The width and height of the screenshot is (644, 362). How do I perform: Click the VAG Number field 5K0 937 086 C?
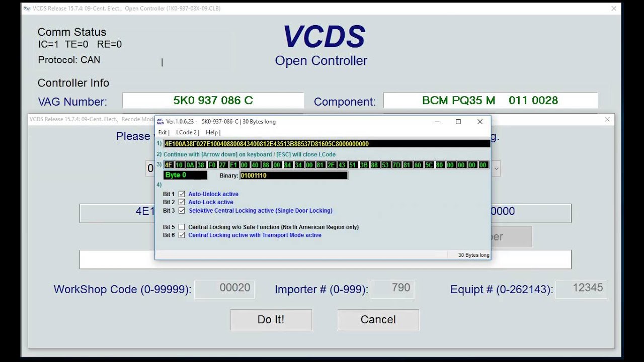tap(213, 101)
